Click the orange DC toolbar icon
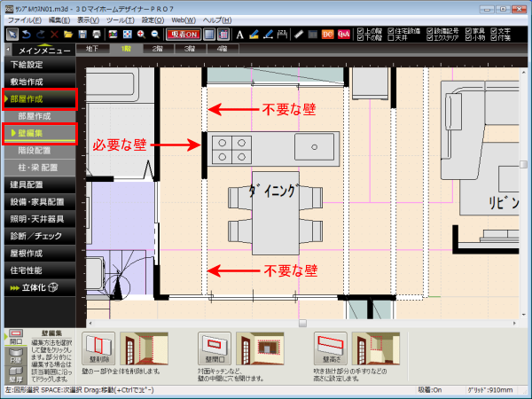This screenshot has width=532, height=399. click(327, 35)
